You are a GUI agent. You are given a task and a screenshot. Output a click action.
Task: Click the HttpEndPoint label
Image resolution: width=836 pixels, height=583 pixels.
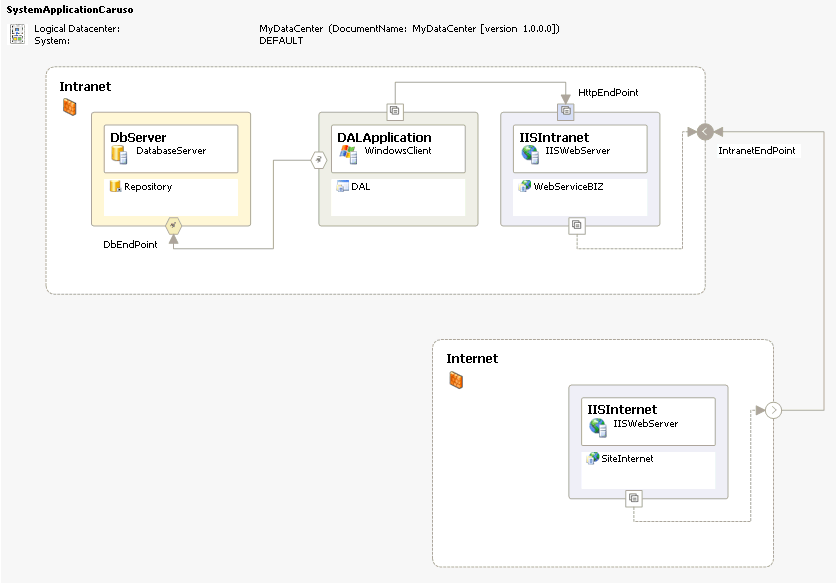(608, 93)
